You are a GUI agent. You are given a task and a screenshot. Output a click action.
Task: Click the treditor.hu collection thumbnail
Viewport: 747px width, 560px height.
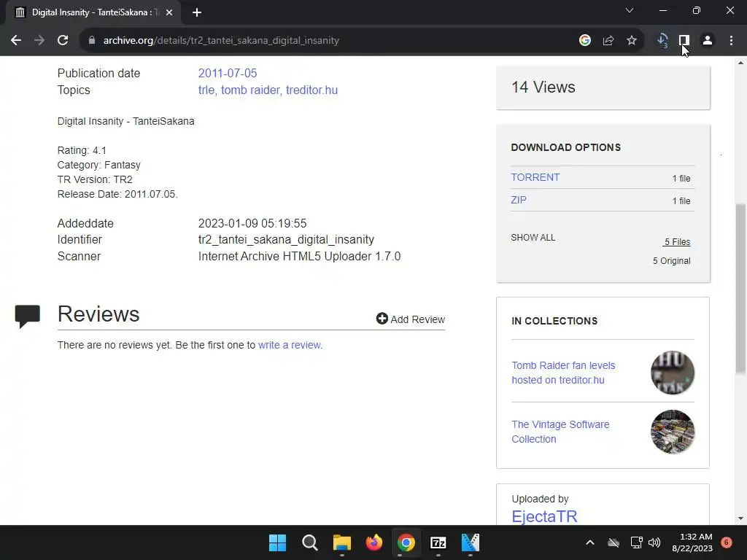672,373
